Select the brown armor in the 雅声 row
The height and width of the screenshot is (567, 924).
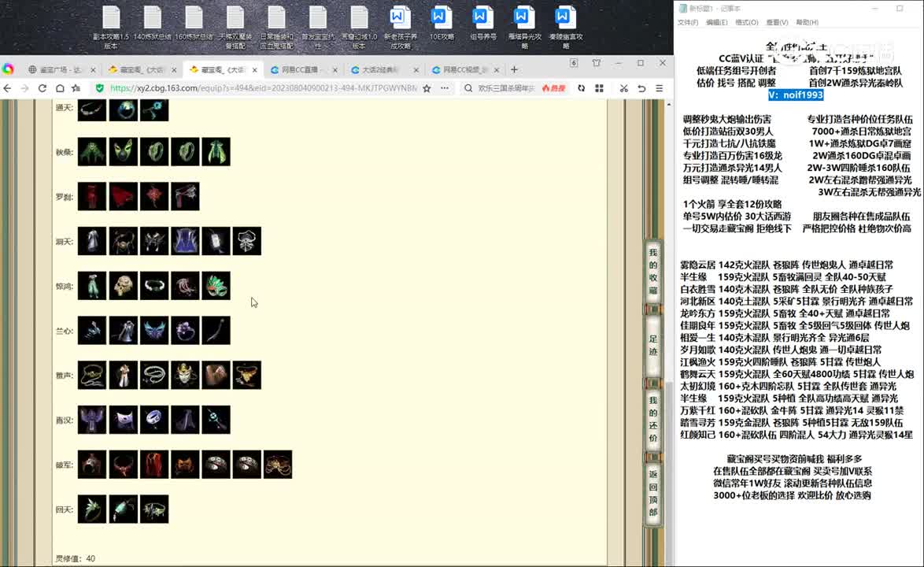tap(216, 375)
